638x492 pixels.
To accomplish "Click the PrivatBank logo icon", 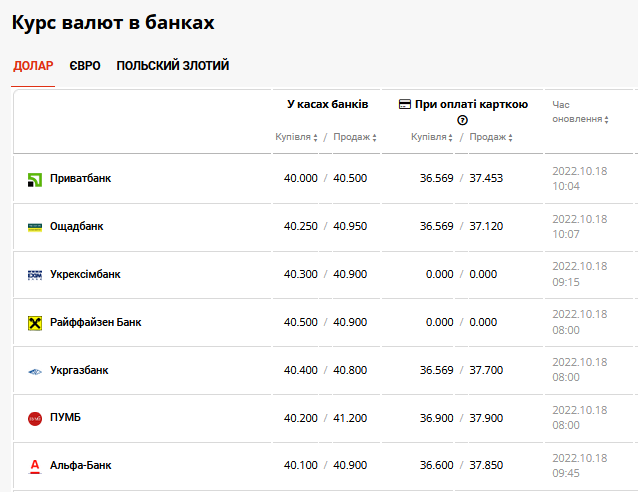I will click(35, 179).
